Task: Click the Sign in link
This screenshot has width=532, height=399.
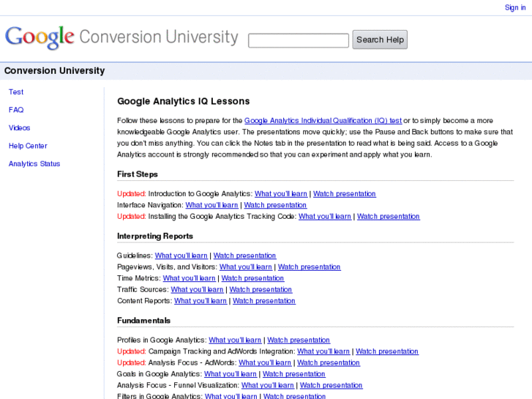Action: [515, 8]
